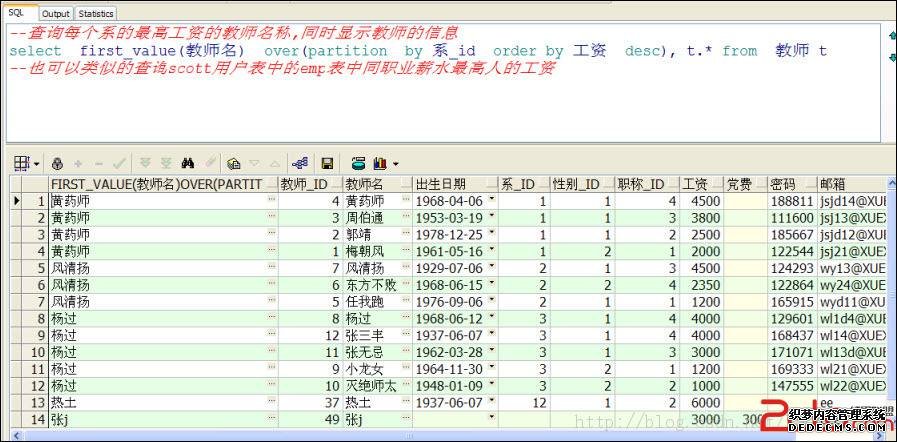Click the 教师名 column header
The width and height of the screenshot is (897, 442).
(x=376, y=184)
